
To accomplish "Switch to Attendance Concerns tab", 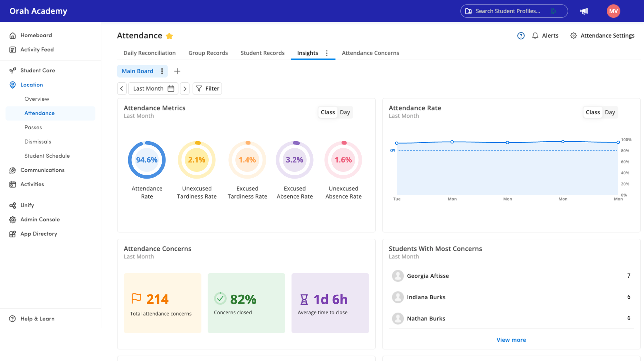I will [370, 53].
